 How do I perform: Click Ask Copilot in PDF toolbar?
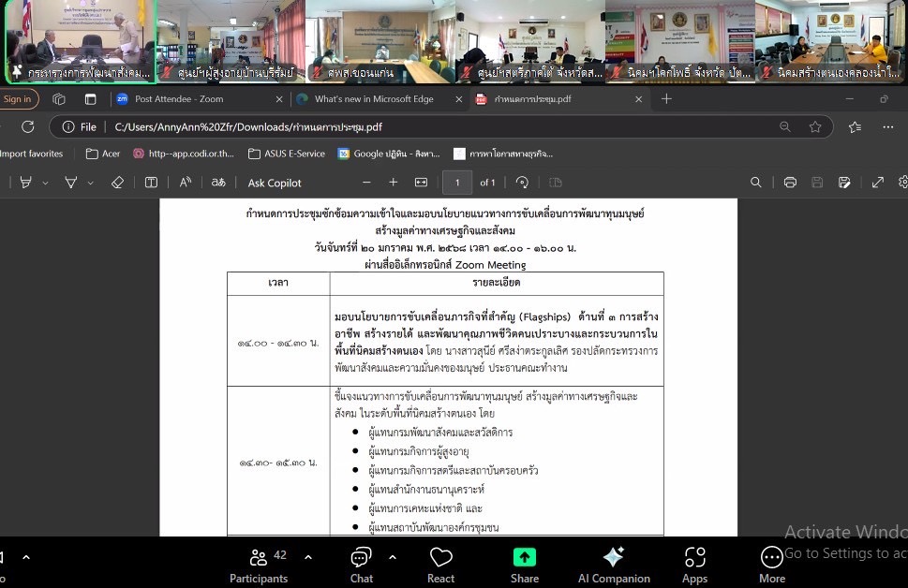(x=275, y=183)
